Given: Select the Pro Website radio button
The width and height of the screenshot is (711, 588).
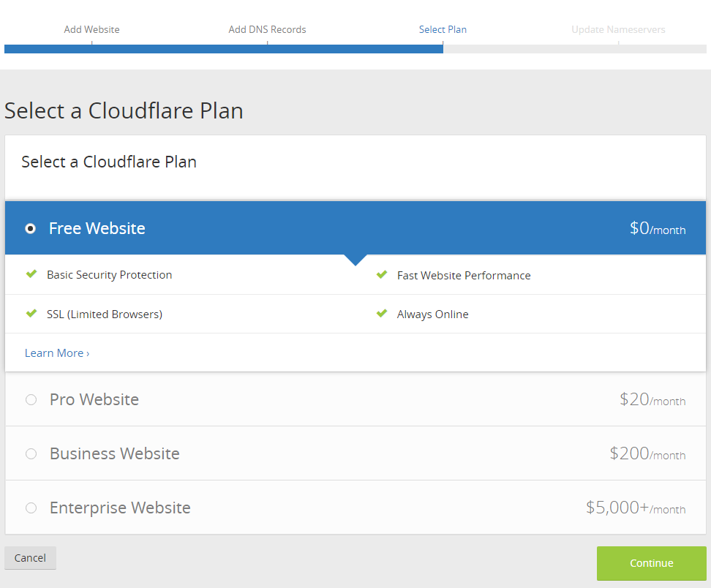Looking at the screenshot, I should 31,400.
